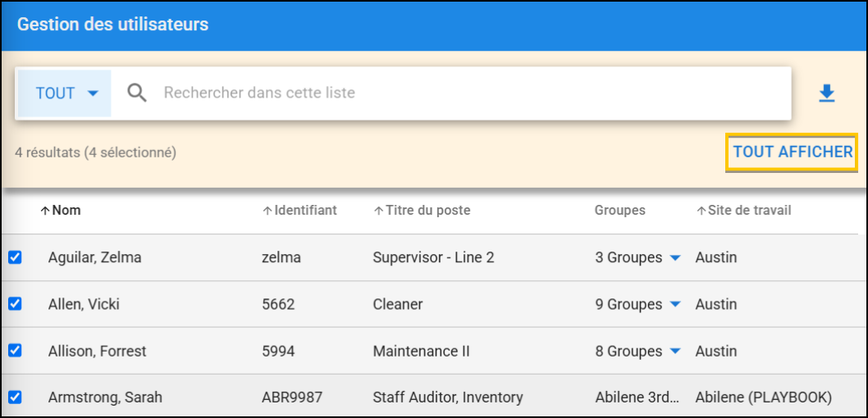Toggle the Armstrong, Sarah checkbox

point(15,398)
